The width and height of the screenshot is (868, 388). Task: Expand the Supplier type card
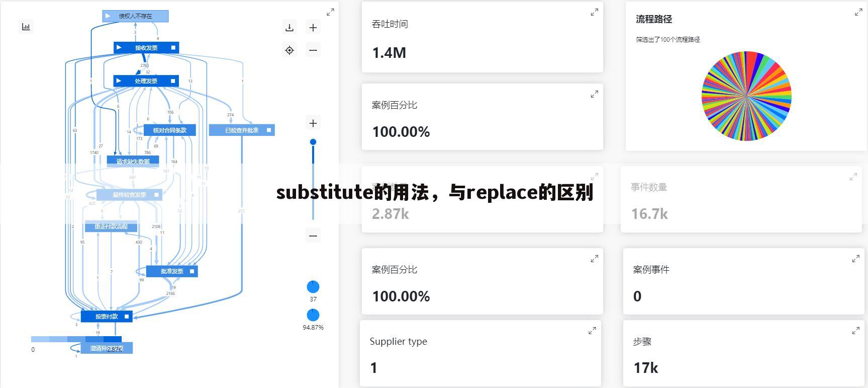(592, 331)
